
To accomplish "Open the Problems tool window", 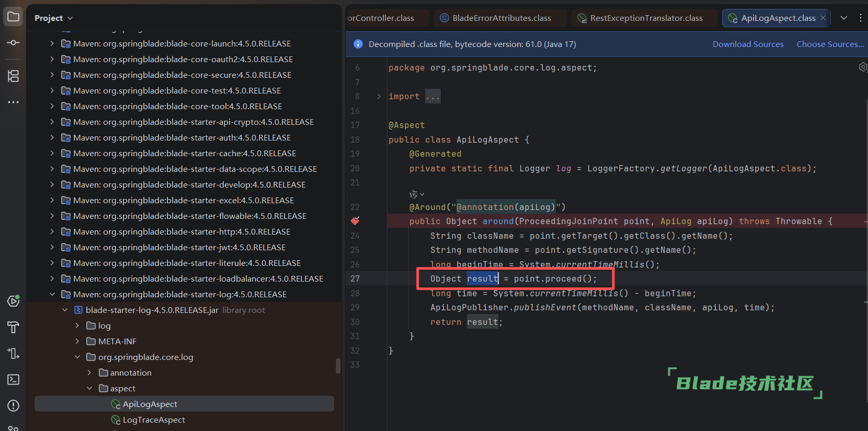I will (14, 405).
